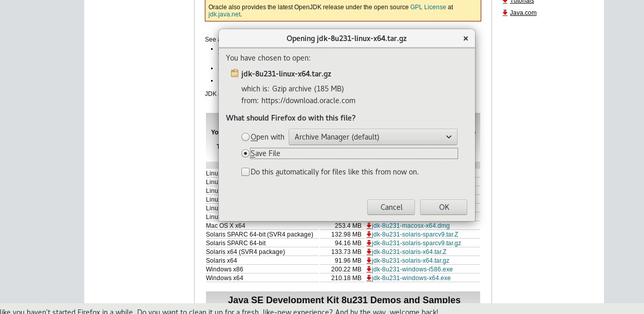This screenshot has width=644, height=314.
Task: Click download arrow icon for macosx-x64.dmg
Action: [x=369, y=226]
